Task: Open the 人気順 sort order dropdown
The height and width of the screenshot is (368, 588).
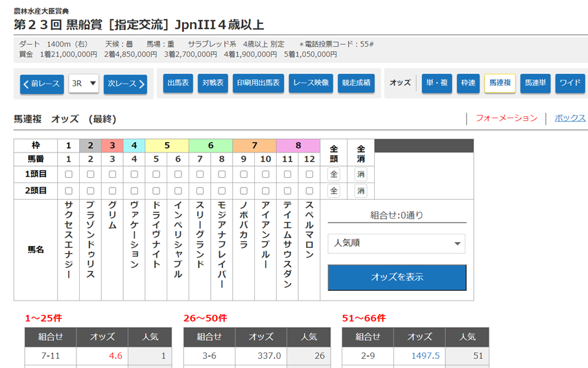Action: pyautogui.click(x=396, y=243)
